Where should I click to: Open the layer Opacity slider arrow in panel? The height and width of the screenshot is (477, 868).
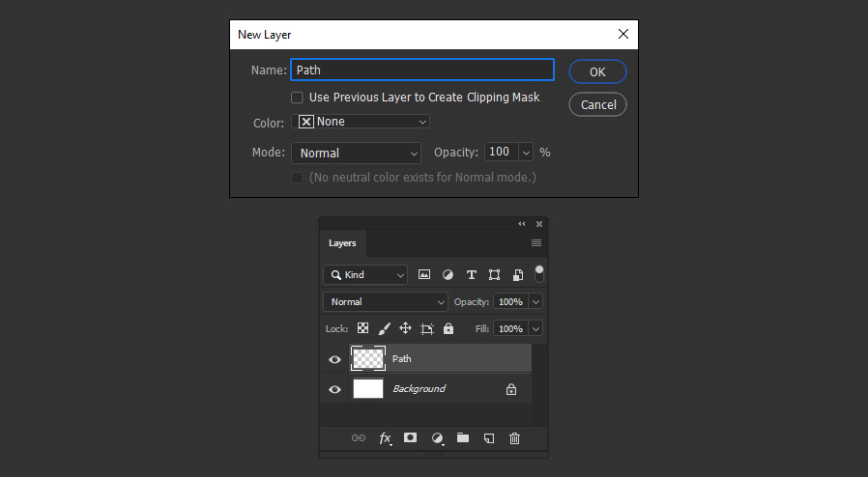click(x=535, y=302)
